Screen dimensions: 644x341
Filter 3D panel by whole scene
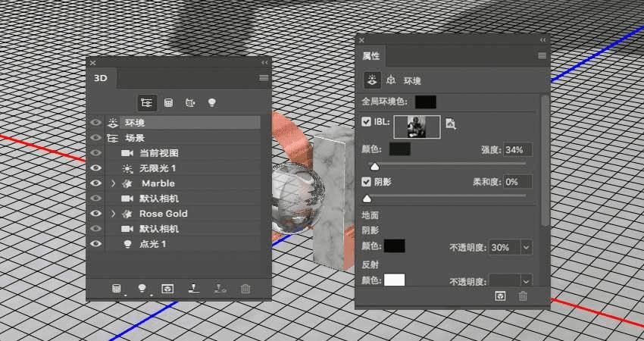click(x=147, y=103)
